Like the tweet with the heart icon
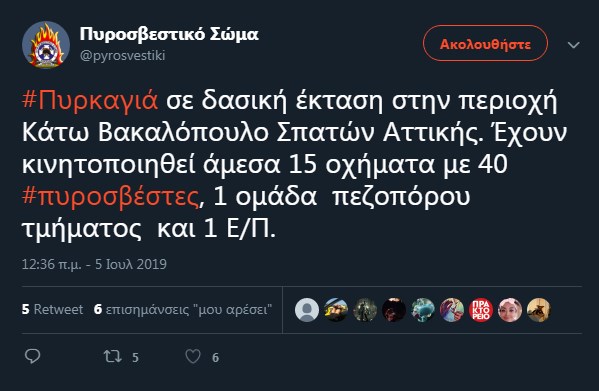599x391 pixels. [x=193, y=356]
